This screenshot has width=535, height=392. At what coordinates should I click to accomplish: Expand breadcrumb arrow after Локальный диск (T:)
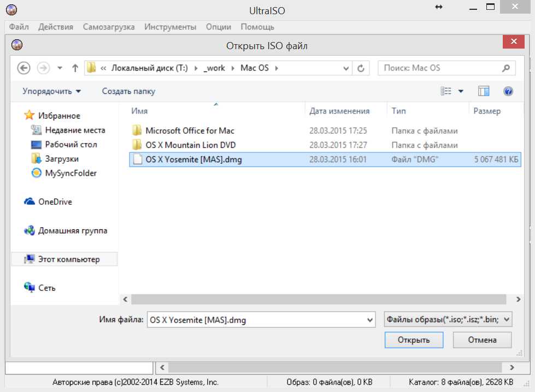coord(196,68)
